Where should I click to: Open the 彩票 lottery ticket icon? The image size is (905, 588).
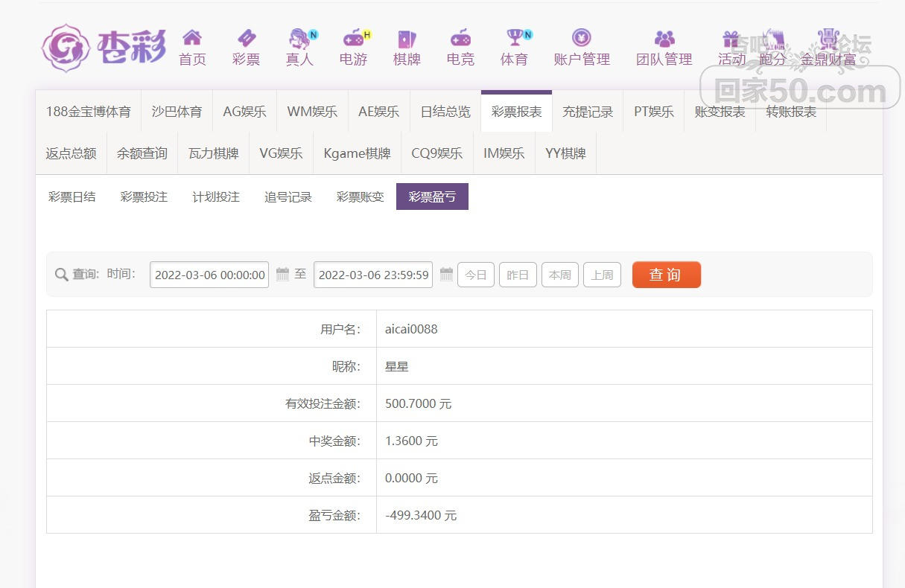[246, 38]
